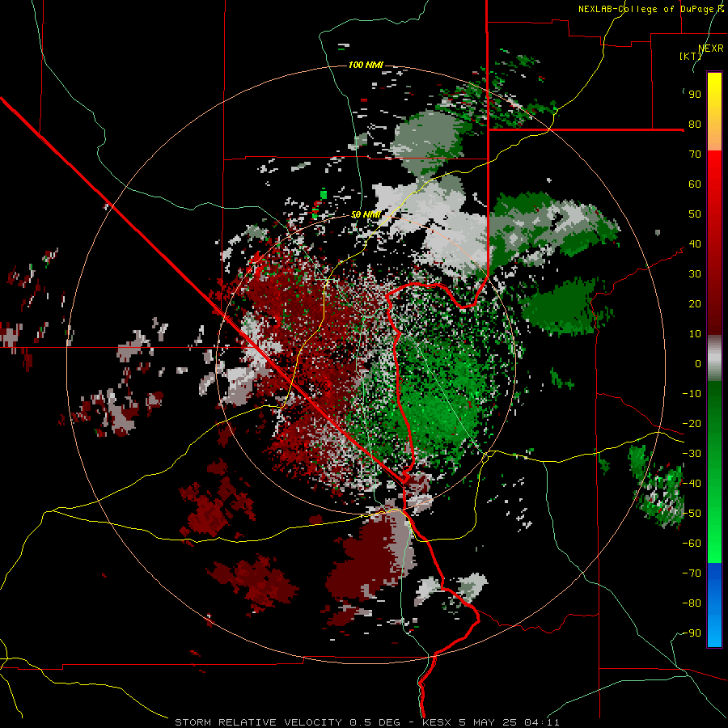Select the positive 10 knots scale label

click(695, 334)
